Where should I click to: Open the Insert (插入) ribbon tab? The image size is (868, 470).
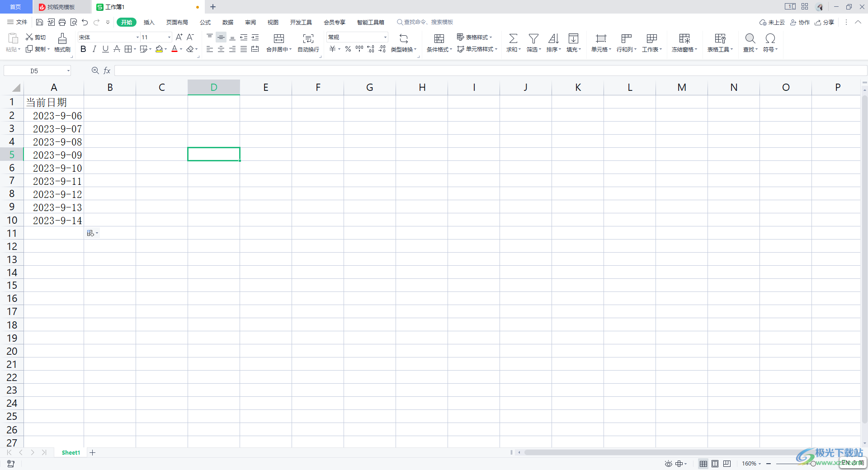[149, 22]
